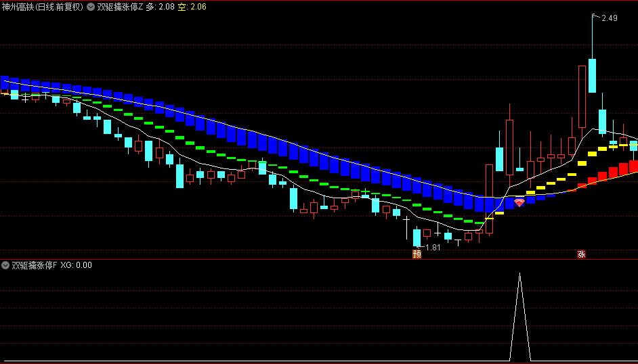Click the red diamond signal icon

coord(519,202)
